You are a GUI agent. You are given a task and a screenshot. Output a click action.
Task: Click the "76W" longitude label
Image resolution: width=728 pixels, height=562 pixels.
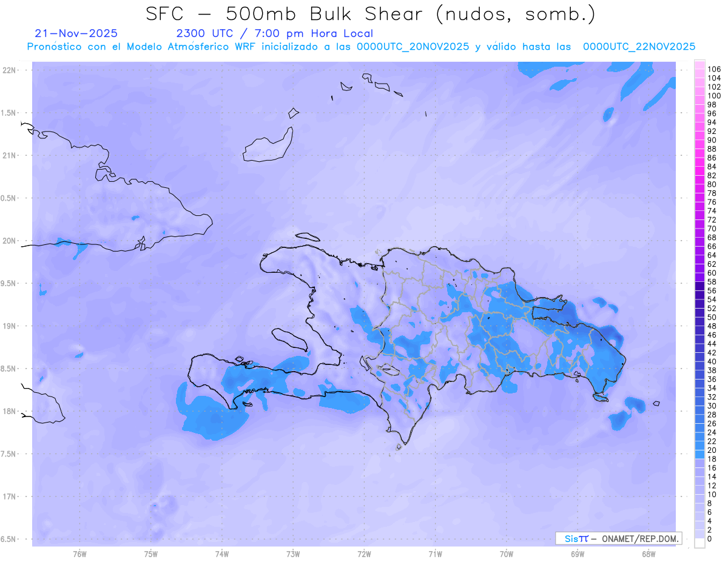(x=79, y=554)
